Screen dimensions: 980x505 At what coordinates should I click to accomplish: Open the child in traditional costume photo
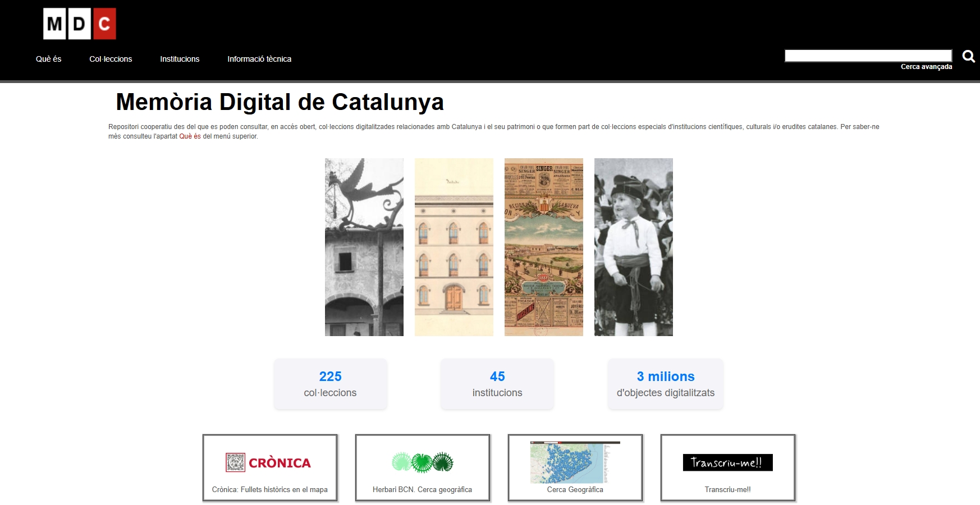pos(634,247)
